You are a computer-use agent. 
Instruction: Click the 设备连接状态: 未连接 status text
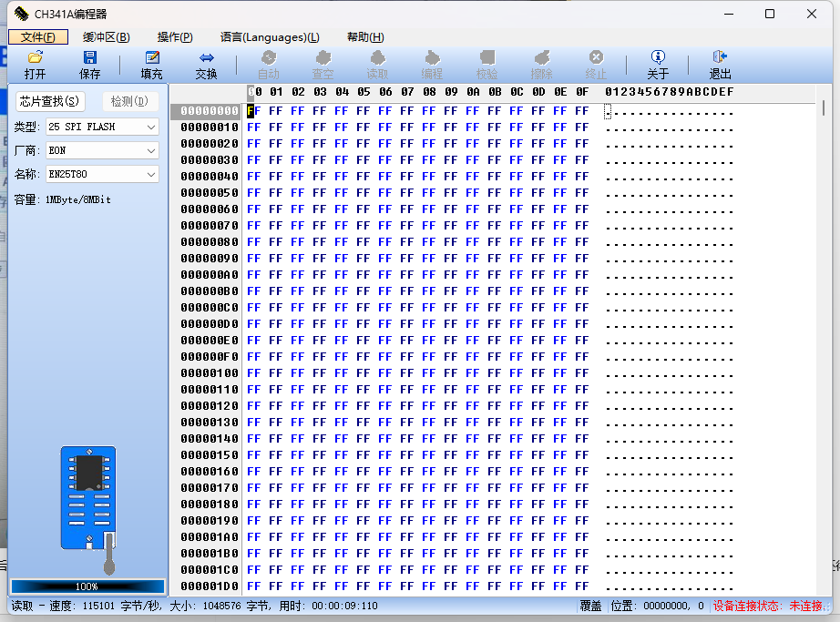[x=767, y=606]
